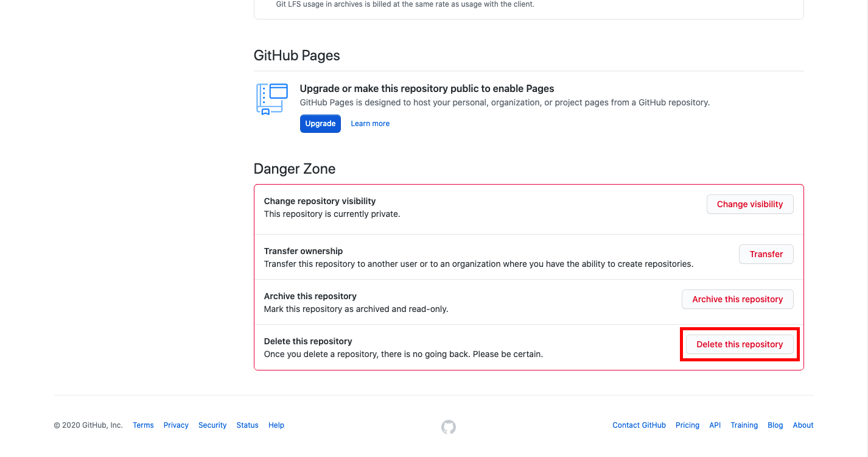Click 'Upgrade or make this repository public' heading
The image size is (868, 457).
coord(427,89)
